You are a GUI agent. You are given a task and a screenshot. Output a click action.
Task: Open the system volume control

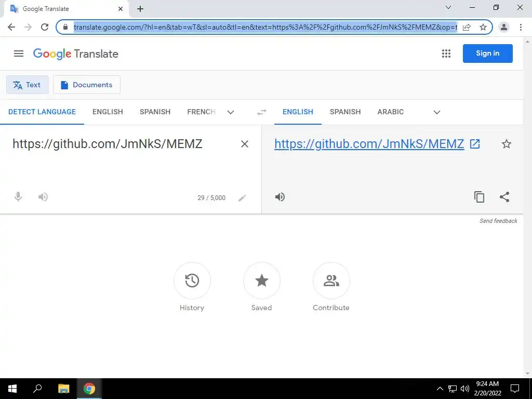pyautogui.click(x=465, y=389)
